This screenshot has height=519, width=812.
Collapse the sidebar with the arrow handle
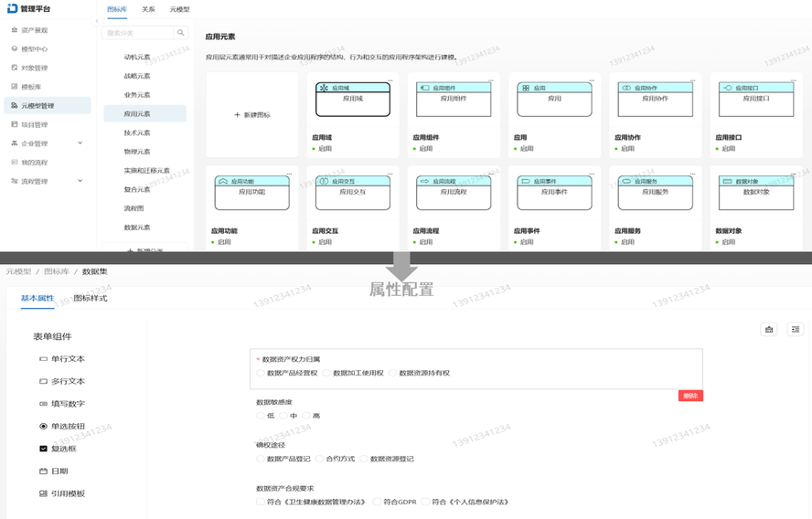coord(97,21)
